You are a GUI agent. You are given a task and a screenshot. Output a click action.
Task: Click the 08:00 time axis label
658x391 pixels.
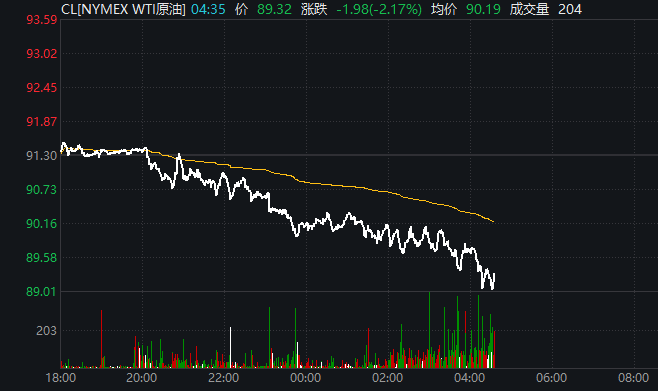click(x=634, y=378)
